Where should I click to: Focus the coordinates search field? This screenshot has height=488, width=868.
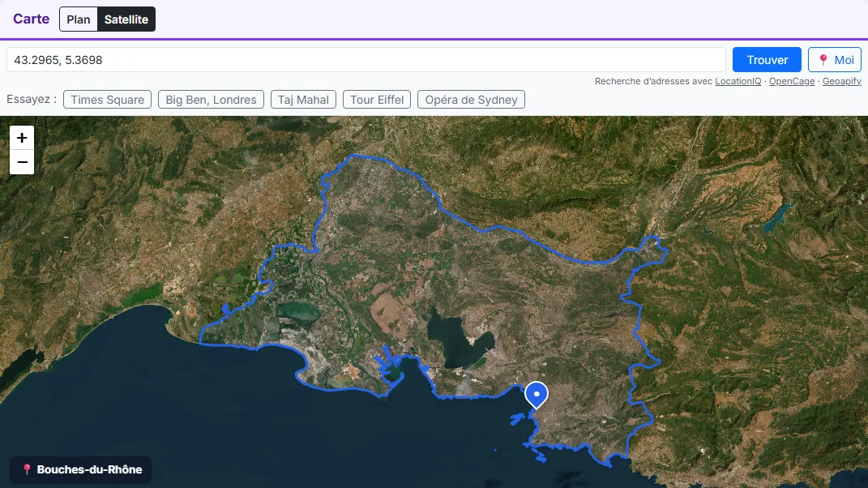366,60
